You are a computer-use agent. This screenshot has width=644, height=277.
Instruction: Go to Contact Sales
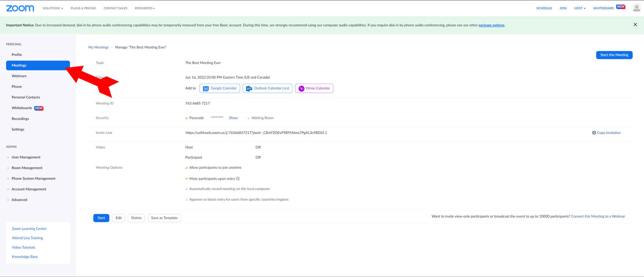point(115,8)
